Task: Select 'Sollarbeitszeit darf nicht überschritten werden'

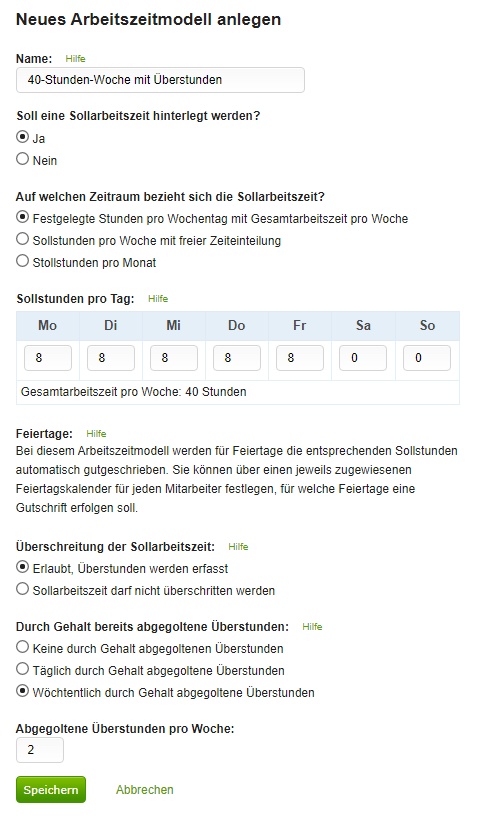Action: coord(23,589)
